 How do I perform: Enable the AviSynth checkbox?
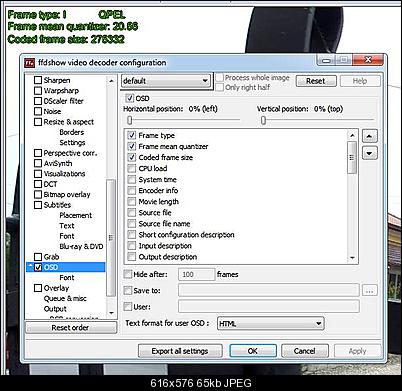point(38,163)
